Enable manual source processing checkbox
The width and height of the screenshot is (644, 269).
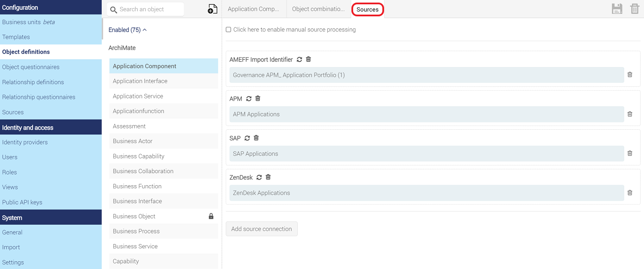pos(229,30)
